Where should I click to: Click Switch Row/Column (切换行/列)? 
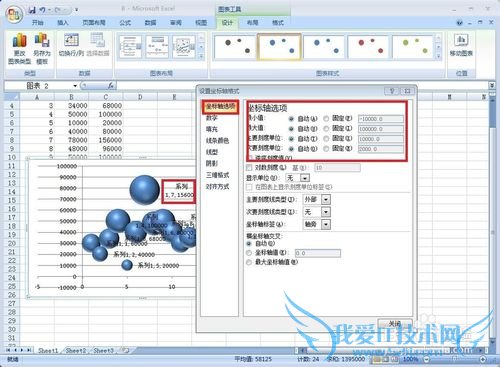coord(71,45)
